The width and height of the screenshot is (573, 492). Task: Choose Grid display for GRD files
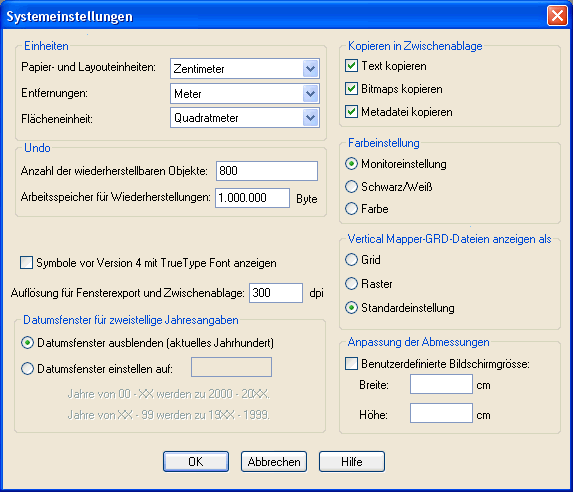tap(351, 260)
